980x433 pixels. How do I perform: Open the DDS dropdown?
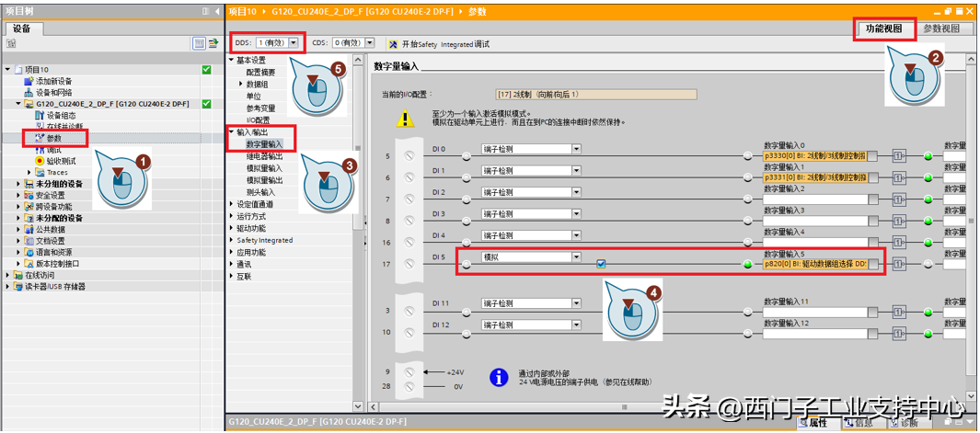tap(294, 43)
